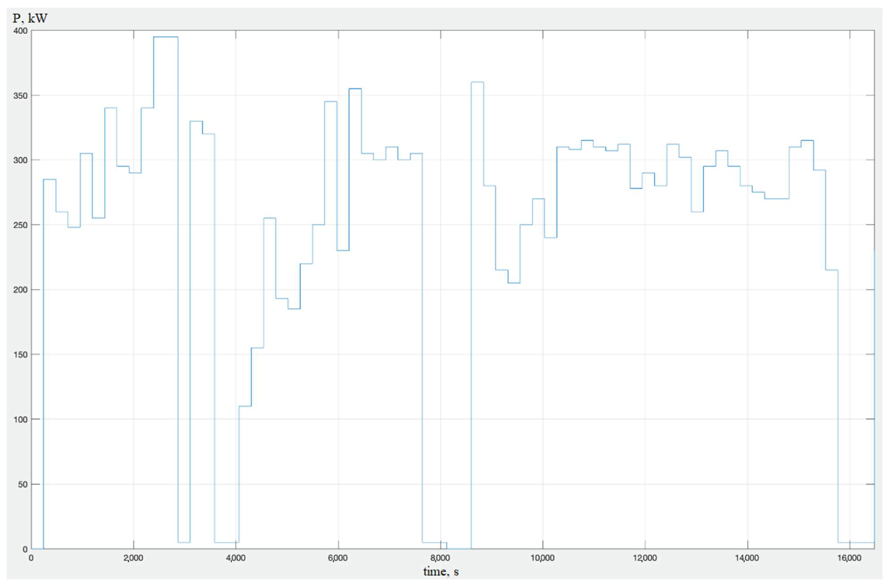Click the highest plateau near 395 kW
Viewport: 890px width, 588px height.
click(x=165, y=37)
